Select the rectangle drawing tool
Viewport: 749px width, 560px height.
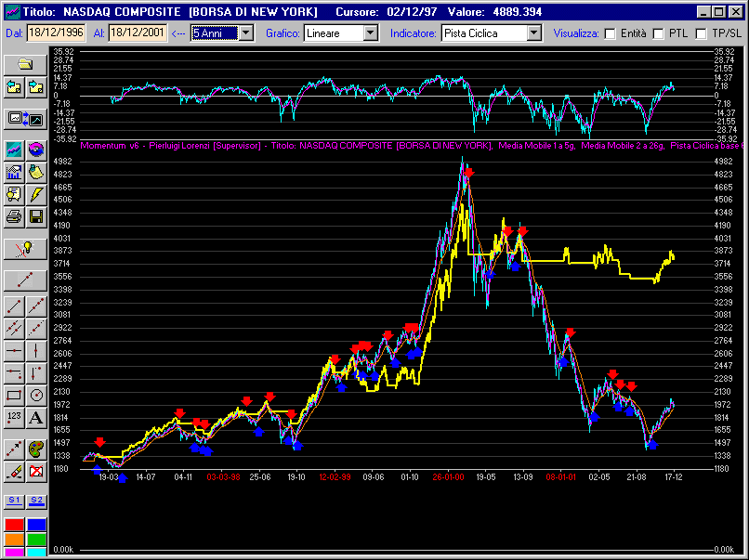pyautogui.click(x=14, y=396)
